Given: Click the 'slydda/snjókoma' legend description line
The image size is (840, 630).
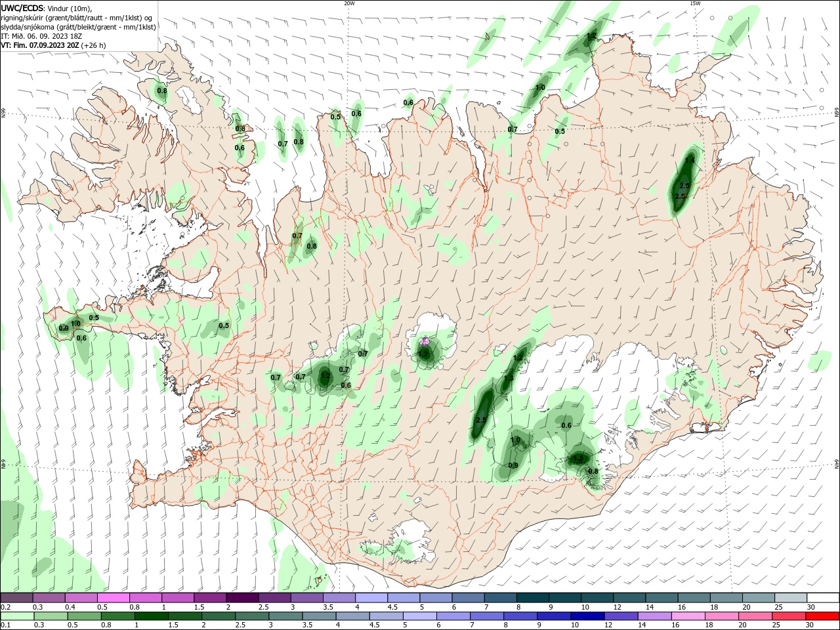Looking at the screenshot, I should [x=78, y=27].
